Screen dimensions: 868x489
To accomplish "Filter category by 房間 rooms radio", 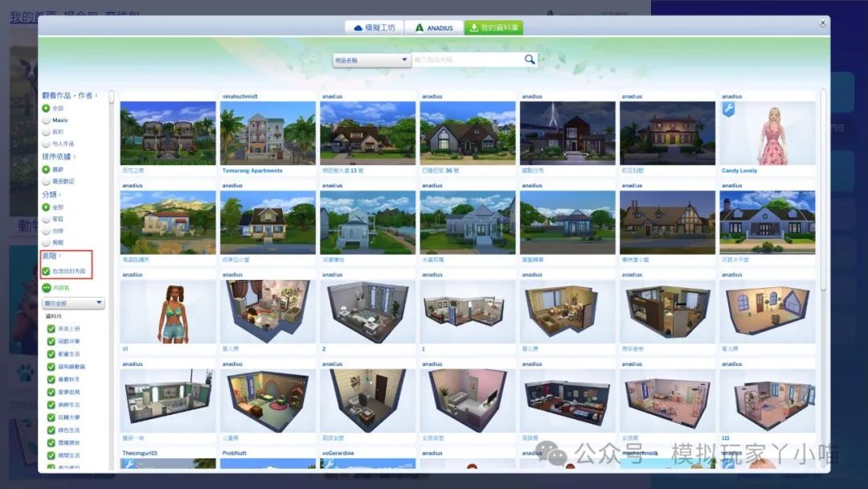I will tap(47, 243).
